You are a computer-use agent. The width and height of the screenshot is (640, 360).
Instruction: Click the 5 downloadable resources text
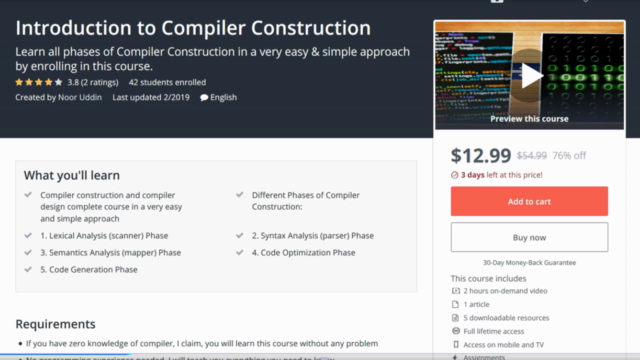506,318
